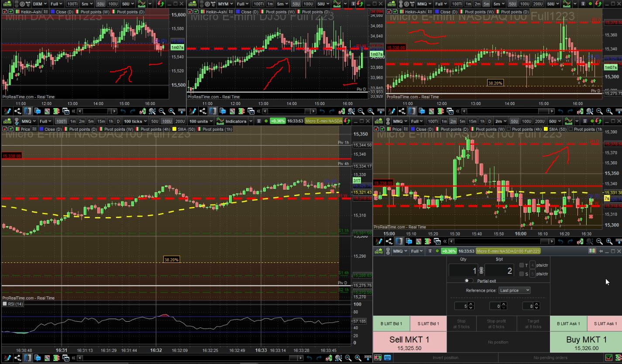
Task: Open the MNQ symbol dropdown in the tick chart
Action: pos(29,121)
